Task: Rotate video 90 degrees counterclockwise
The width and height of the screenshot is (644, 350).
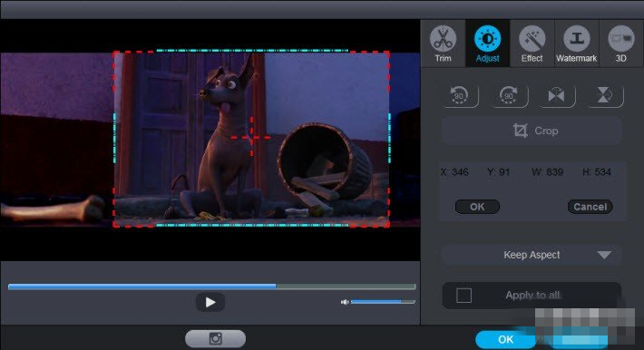Action: click(460, 96)
